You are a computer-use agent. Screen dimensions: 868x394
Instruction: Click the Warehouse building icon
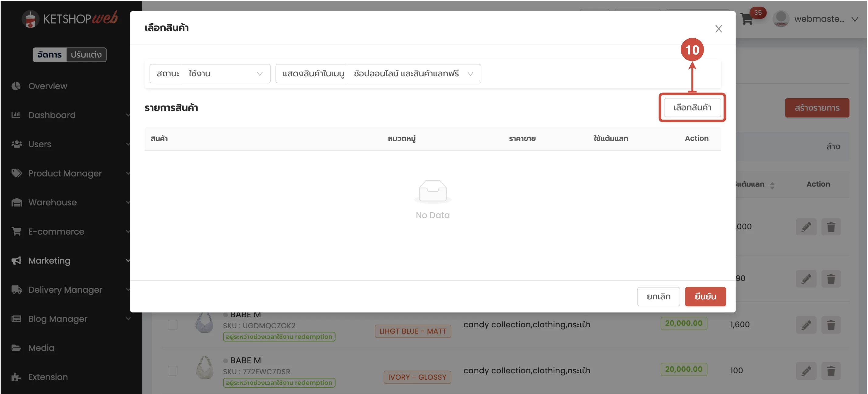pos(16,202)
